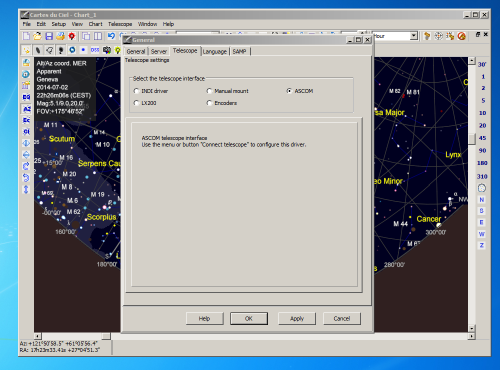Click the horizontal flip chart icon
Screen dimensions: 500x370
click(x=26, y=143)
